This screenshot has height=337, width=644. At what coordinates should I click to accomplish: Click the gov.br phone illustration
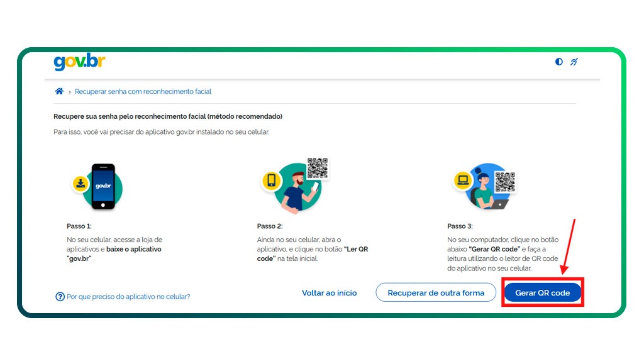point(103,187)
